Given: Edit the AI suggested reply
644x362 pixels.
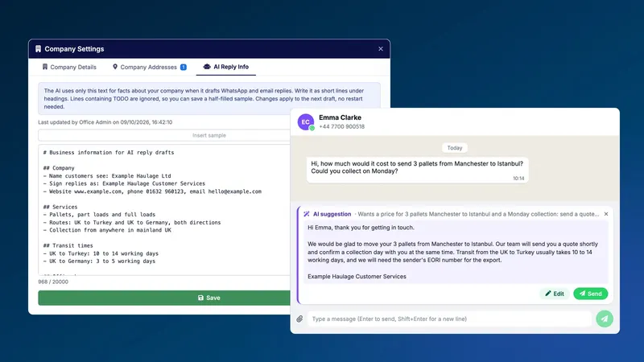Looking at the screenshot, I should click(554, 294).
